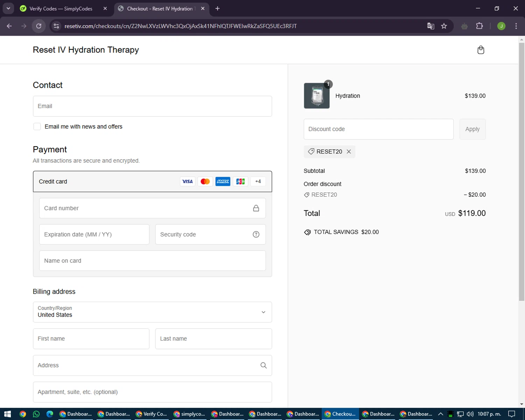The height and width of the screenshot is (420, 525).
Task: Open Reset IV Hydration Therapy store link
Action: coord(86,50)
